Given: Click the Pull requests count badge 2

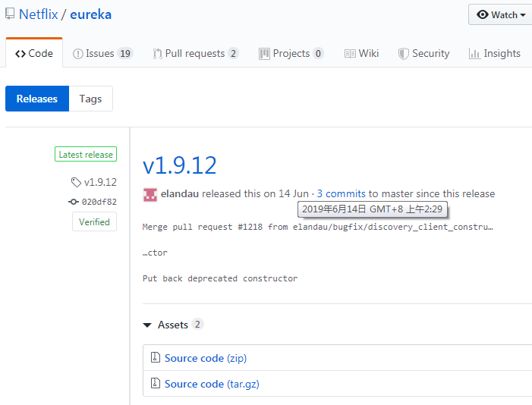Looking at the screenshot, I should (233, 53).
